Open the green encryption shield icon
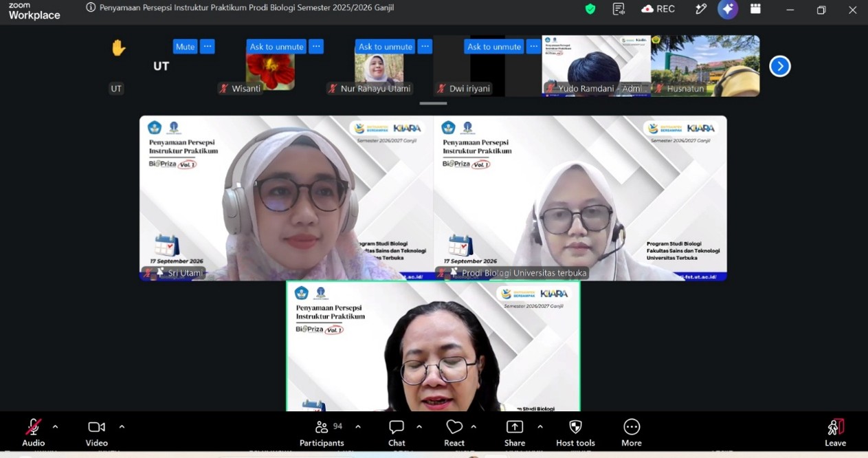868x458 pixels. point(590,9)
